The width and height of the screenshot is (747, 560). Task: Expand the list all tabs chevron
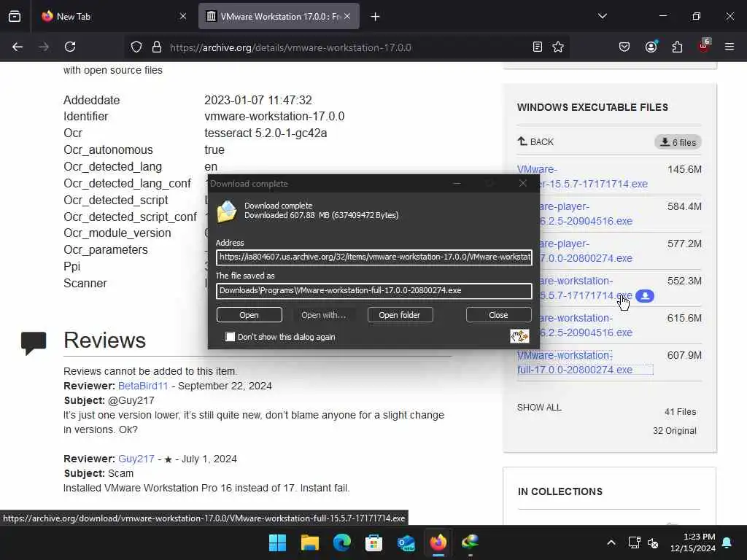[x=602, y=16]
